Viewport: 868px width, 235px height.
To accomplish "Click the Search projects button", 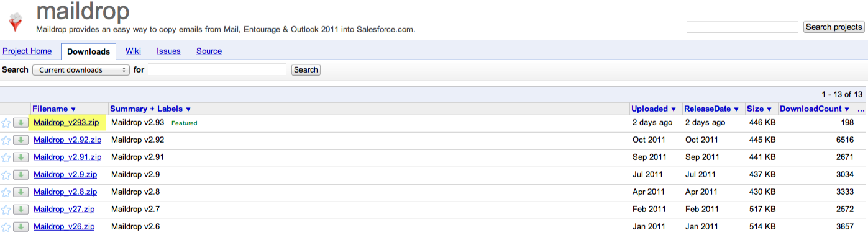I will tap(834, 27).
